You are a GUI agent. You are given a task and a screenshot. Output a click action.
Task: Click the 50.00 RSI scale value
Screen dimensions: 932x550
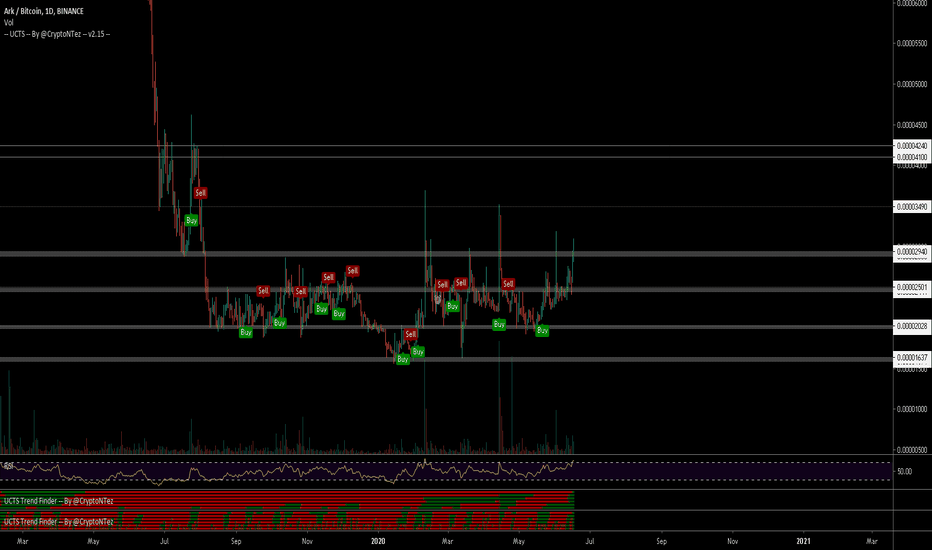coord(904,472)
